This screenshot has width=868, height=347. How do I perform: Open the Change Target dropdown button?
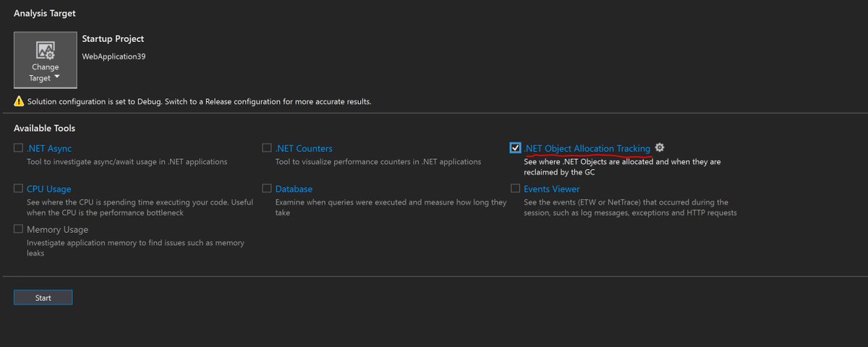(x=46, y=60)
